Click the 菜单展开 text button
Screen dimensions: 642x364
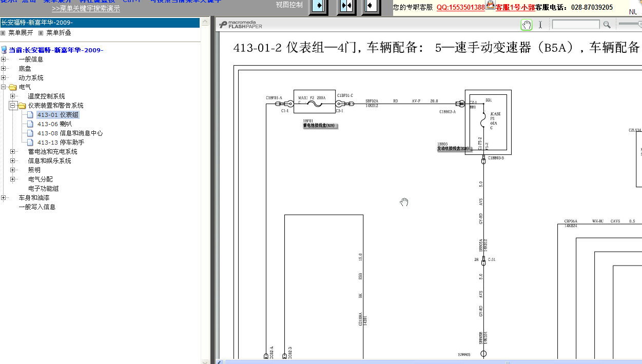[x=21, y=33]
